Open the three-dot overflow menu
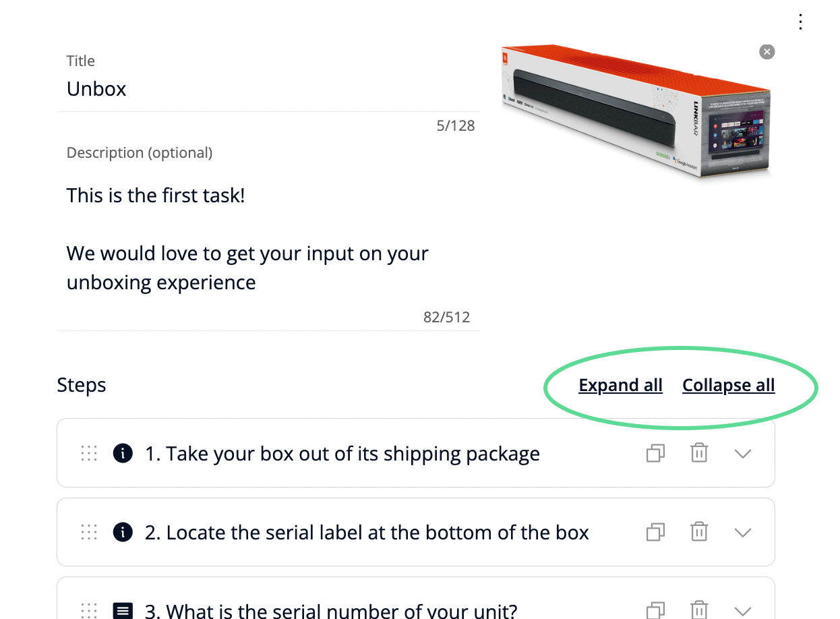The image size is (840, 619). [800, 22]
